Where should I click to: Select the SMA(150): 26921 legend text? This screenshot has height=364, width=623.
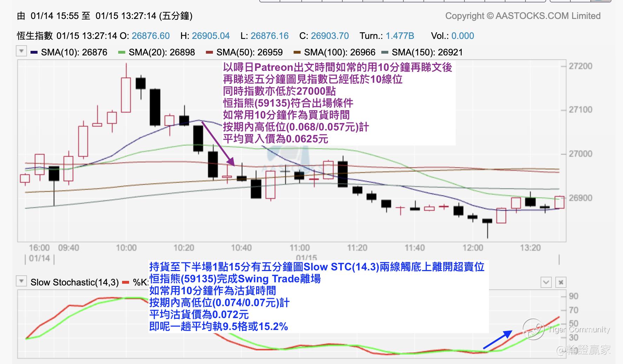click(x=427, y=53)
